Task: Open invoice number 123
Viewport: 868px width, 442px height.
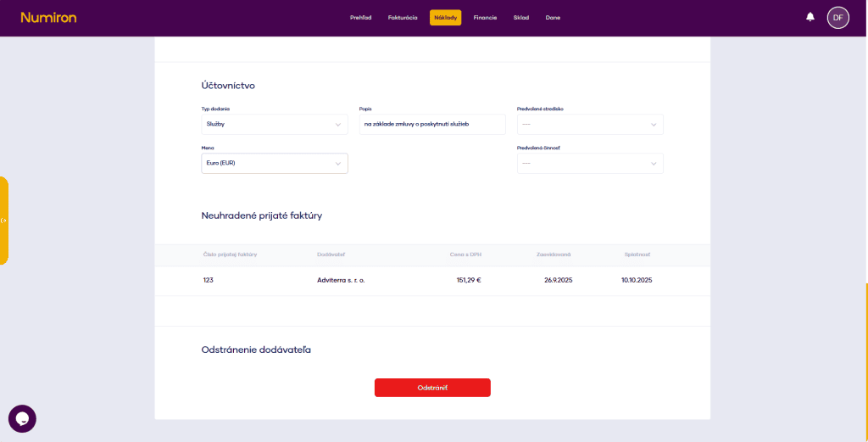Action: click(209, 280)
